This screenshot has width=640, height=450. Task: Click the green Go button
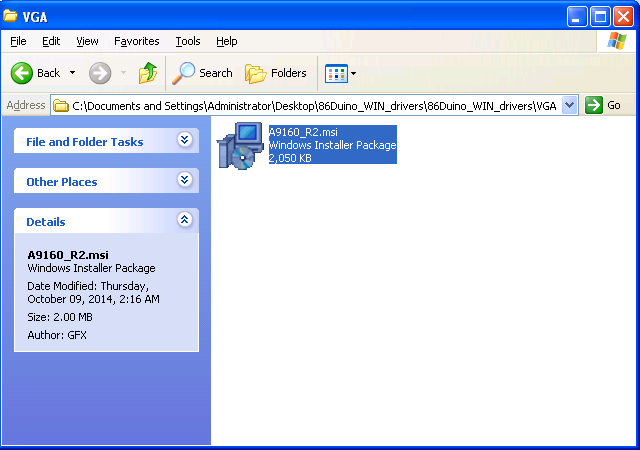point(603,105)
